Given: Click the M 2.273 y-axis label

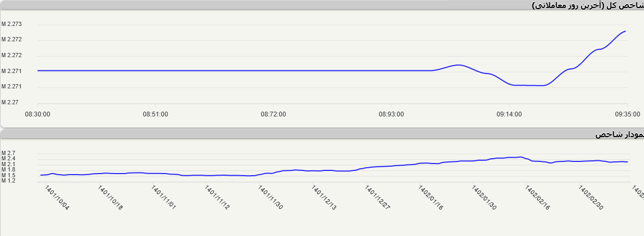Looking at the screenshot, I should pyautogui.click(x=11, y=24).
